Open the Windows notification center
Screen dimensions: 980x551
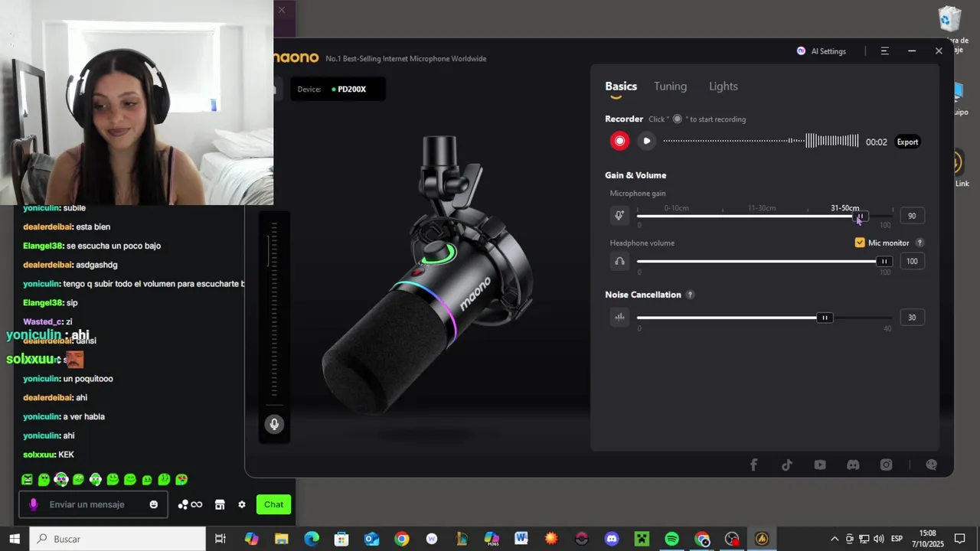[x=960, y=539]
